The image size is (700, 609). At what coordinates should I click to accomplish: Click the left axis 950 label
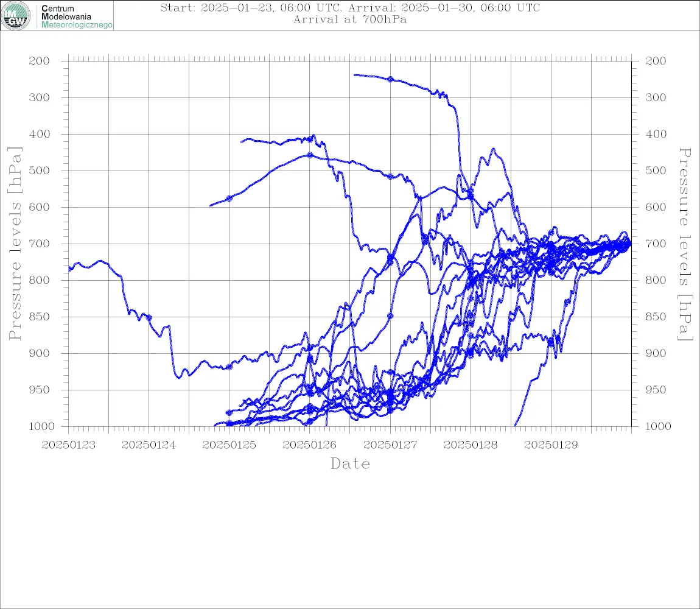[40, 390]
